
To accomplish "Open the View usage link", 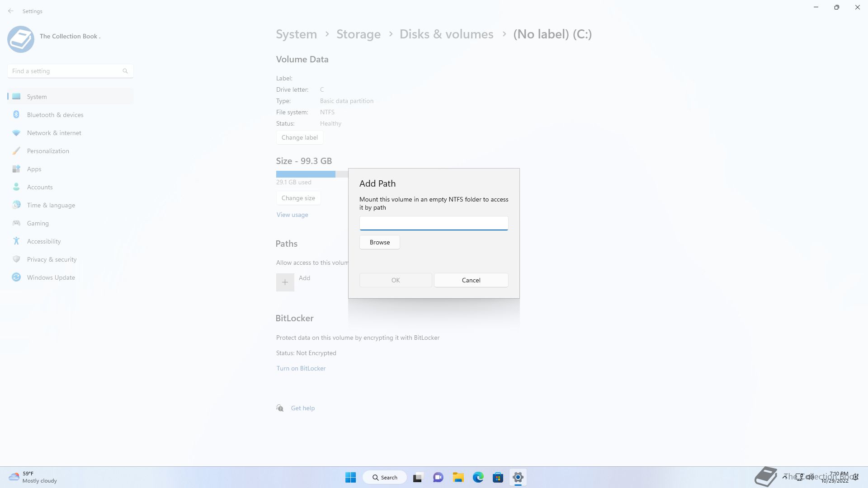I will (x=292, y=215).
